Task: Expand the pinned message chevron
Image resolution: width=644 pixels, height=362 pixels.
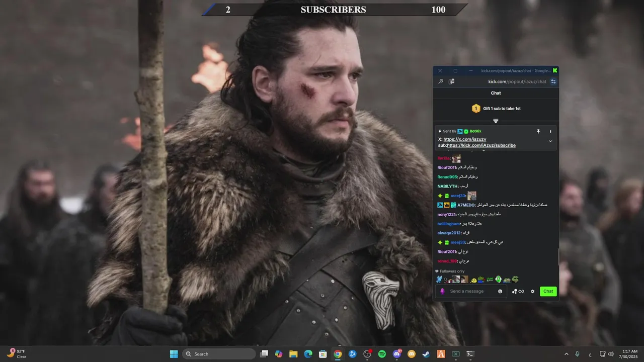Action: pos(550,141)
